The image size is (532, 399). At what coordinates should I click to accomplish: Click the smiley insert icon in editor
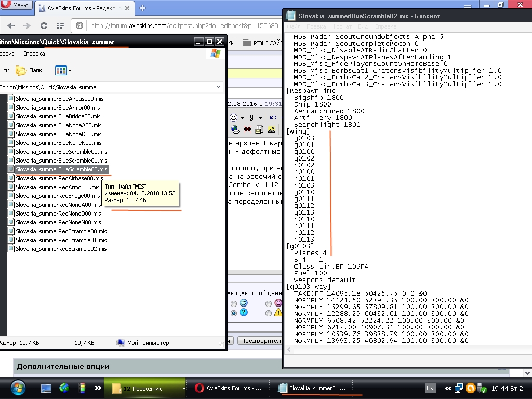click(x=234, y=117)
